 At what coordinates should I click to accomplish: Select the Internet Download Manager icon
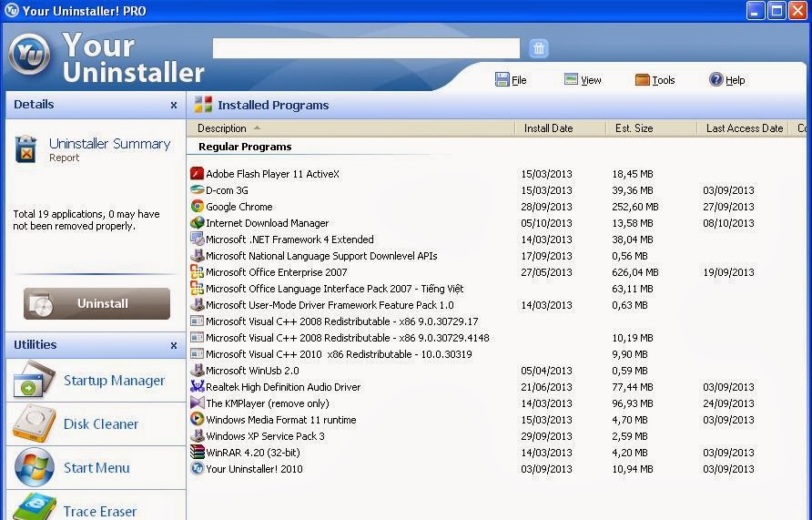197,223
